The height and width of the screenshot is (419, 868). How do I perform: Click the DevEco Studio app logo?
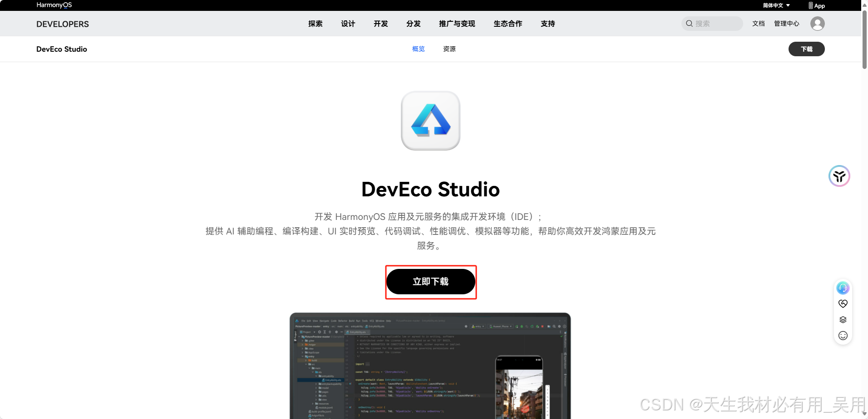[431, 121]
